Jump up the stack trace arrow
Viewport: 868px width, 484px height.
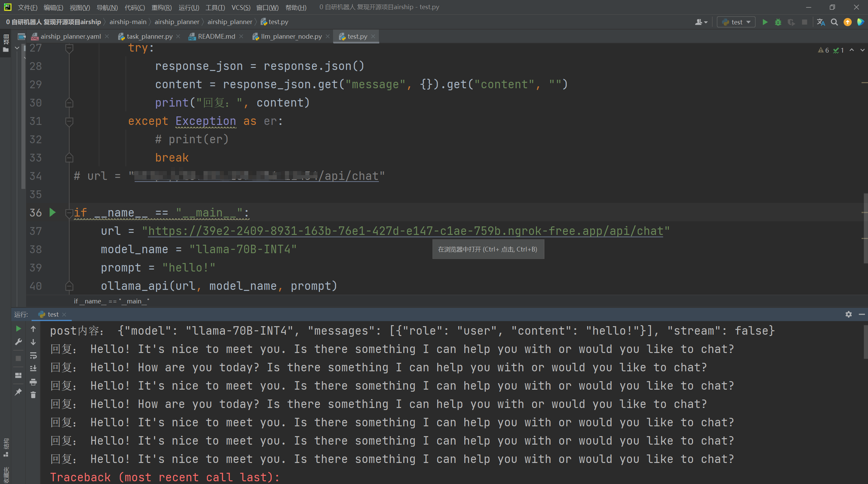pyautogui.click(x=33, y=329)
